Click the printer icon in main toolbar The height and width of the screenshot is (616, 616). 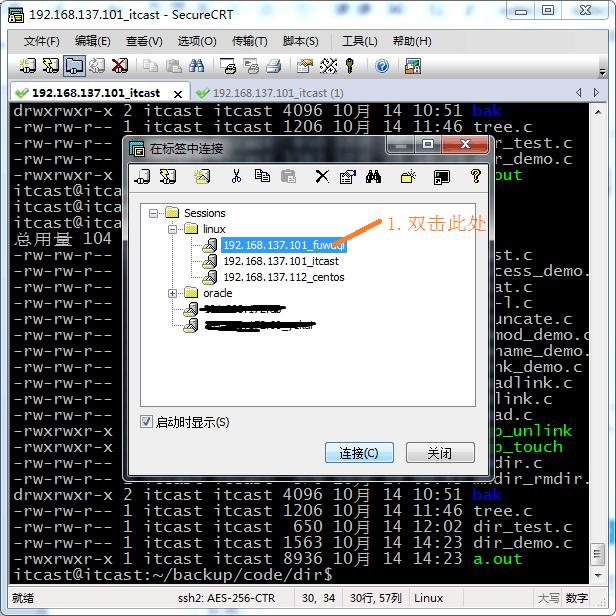(x=274, y=66)
